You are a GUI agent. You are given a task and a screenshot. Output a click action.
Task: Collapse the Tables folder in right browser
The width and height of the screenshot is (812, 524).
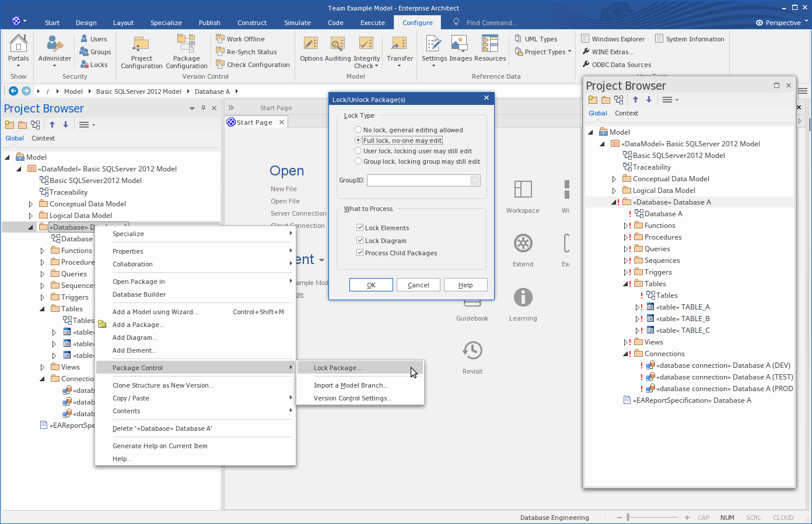[x=625, y=284]
